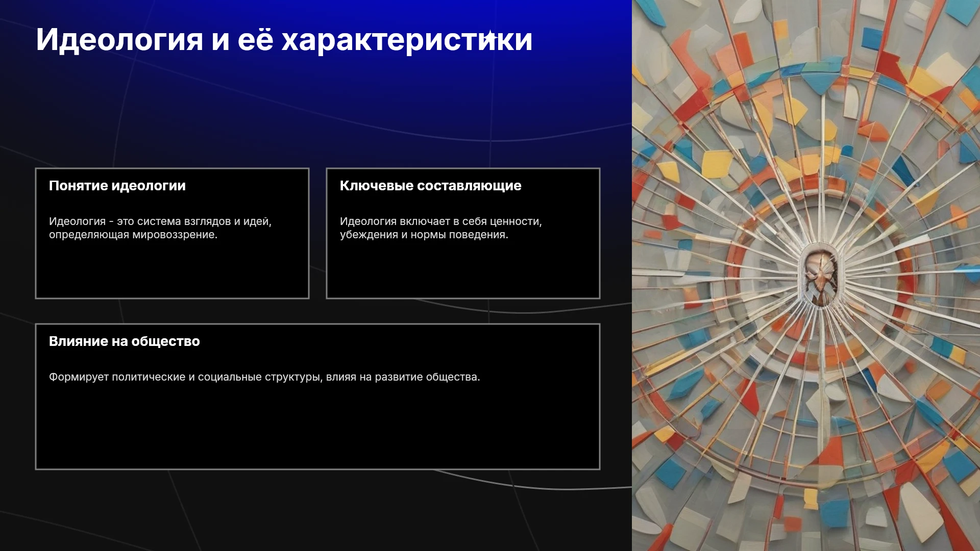Click the text 'определяющая мировоззрение.'
This screenshot has width=980, height=551.
coord(133,235)
